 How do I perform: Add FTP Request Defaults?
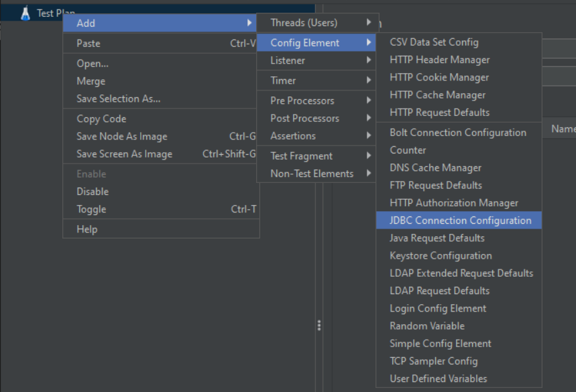(459, 186)
